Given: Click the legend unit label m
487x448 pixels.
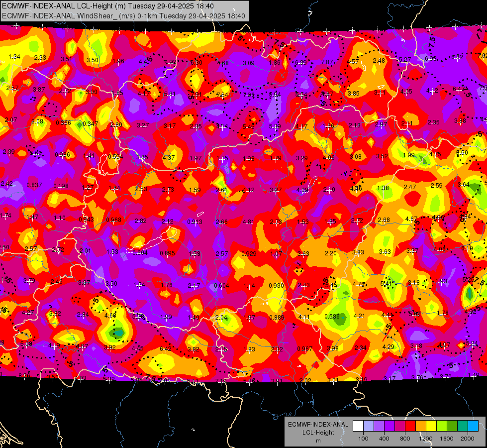Looking at the screenshot, I should tap(318, 441).
